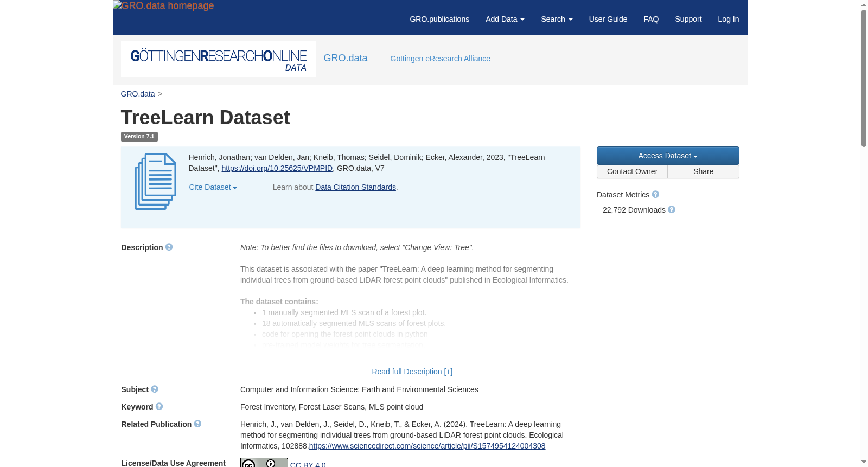Open the dataset DOI link
The image size is (868, 467).
277,168
